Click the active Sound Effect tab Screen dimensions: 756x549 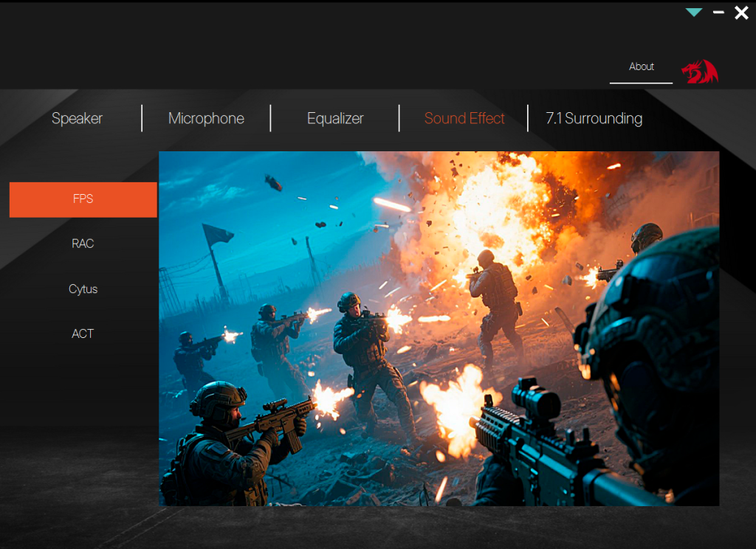(464, 118)
